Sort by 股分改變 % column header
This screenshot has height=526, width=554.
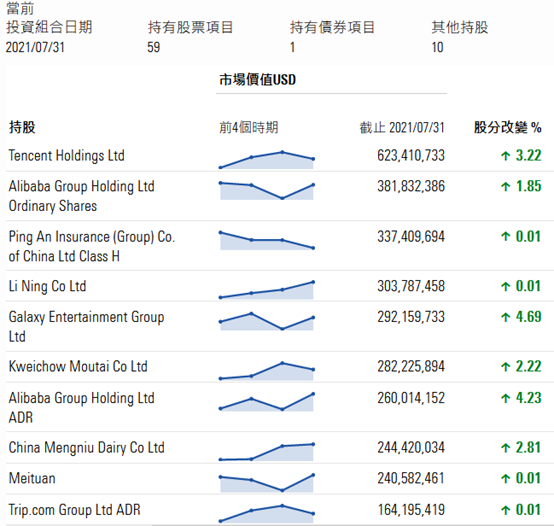[508, 128]
